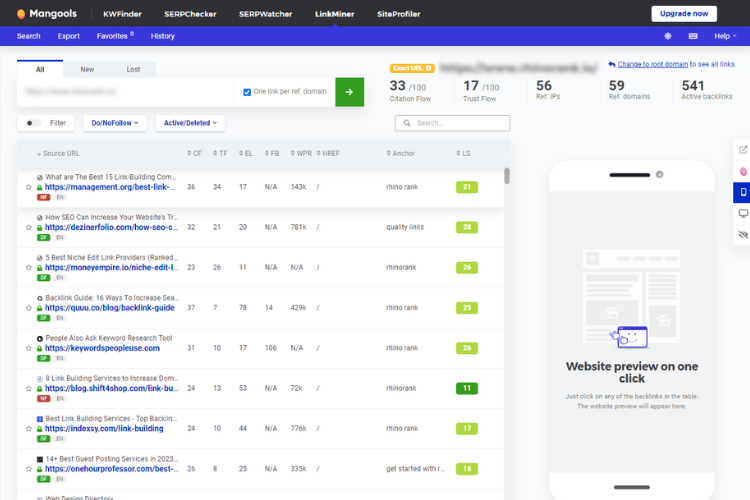Open SiteProfiler tool
Viewport: 750px width, 500px height.
[x=398, y=14]
